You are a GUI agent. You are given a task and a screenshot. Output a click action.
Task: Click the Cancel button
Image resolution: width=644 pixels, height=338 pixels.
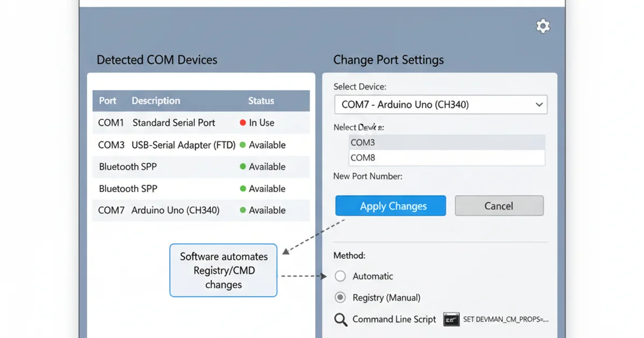point(499,205)
